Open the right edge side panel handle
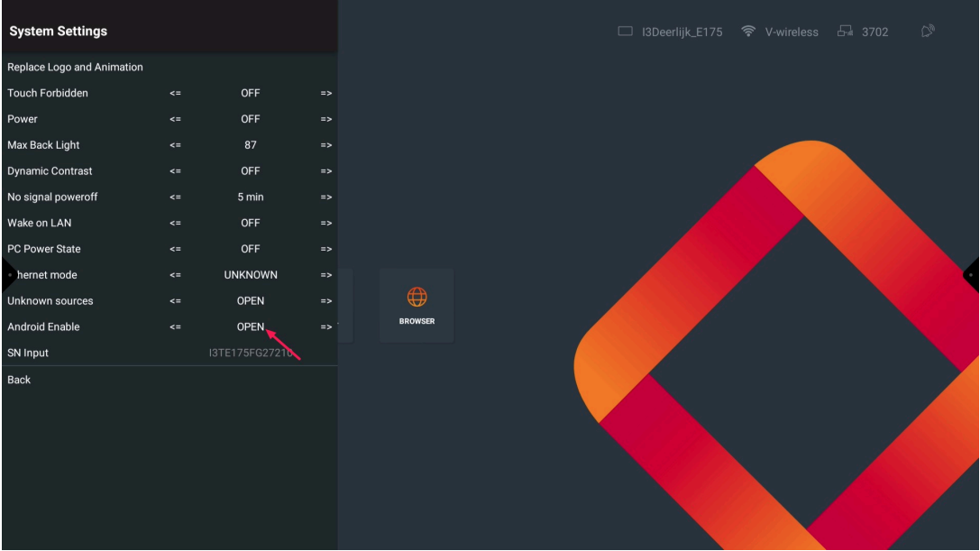The width and height of the screenshot is (980, 551). [972, 274]
